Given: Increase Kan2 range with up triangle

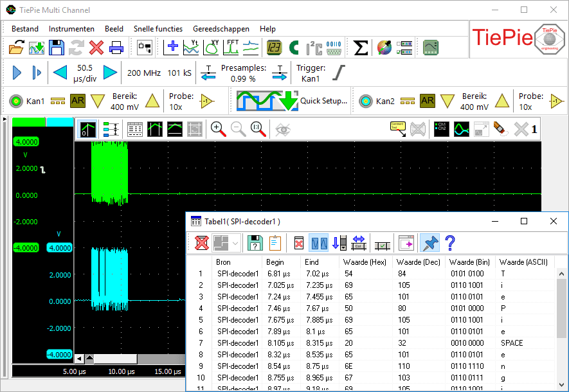Looking at the screenshot, I should (x=502, y=101).
